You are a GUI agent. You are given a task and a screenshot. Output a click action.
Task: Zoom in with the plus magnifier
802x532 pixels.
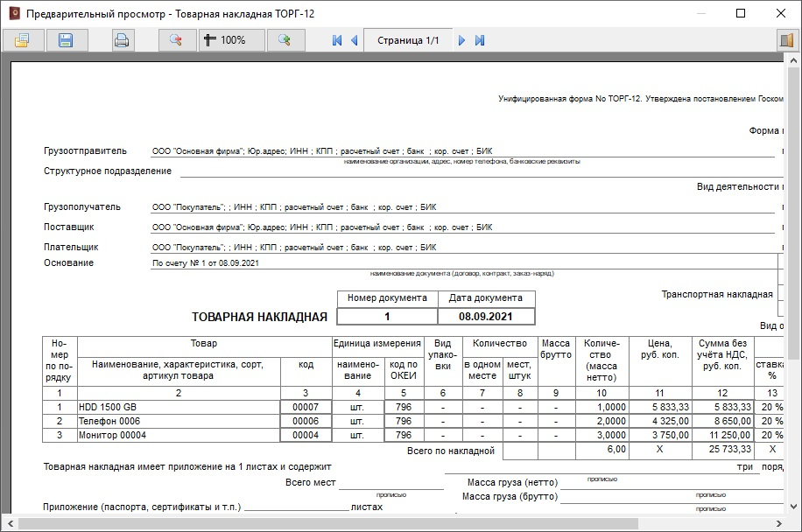tap(284, 40)
